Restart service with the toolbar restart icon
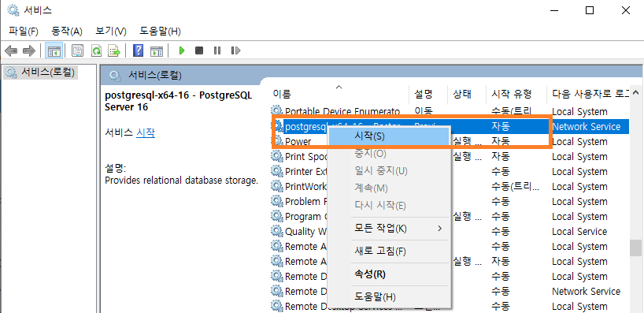The height and width of the screenshot is (313, 644). pyautogui.click(x=235, y=50)
